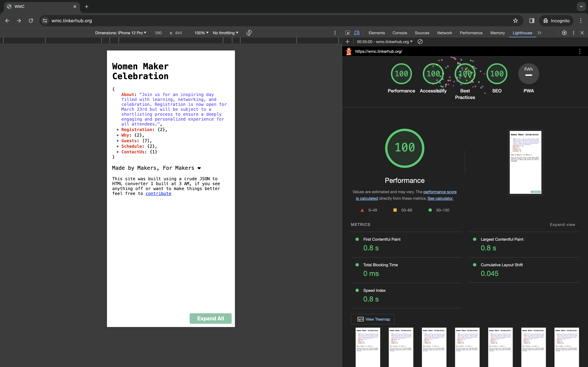
Task: Switch to the Network tab
Action: tap(444, 33)
